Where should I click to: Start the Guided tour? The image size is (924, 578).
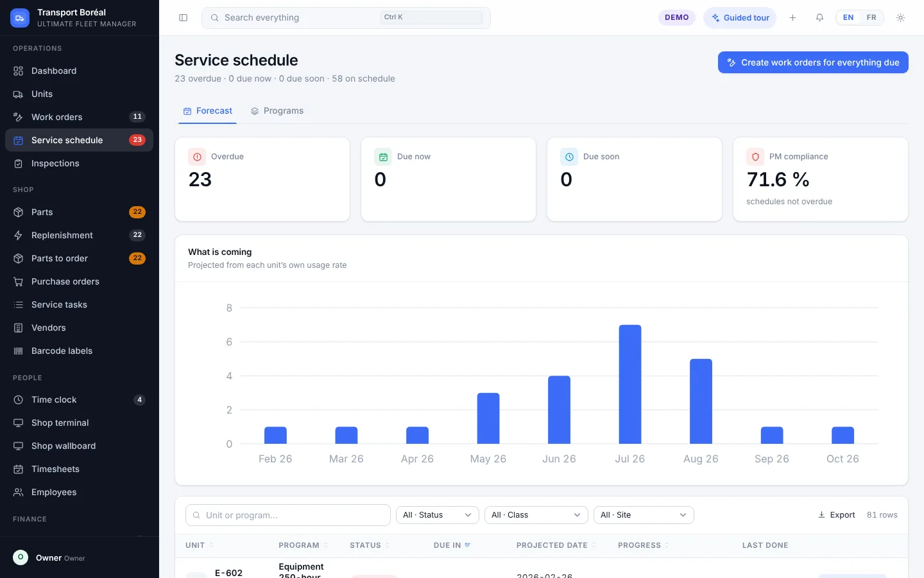tap(740, 18)
